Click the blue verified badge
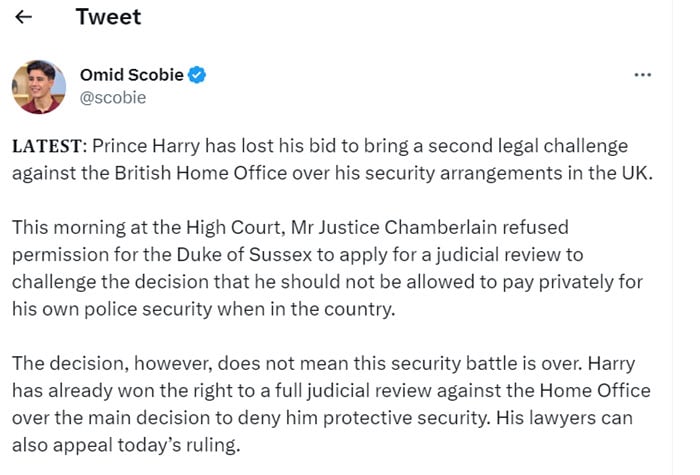 (x=198, y=76)
